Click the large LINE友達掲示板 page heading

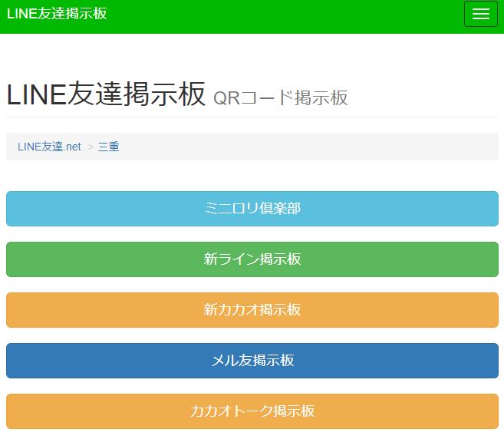[106, 94]
